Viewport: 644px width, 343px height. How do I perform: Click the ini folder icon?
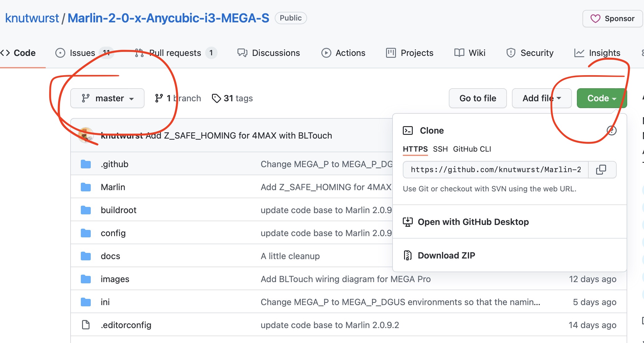(86, 302)
